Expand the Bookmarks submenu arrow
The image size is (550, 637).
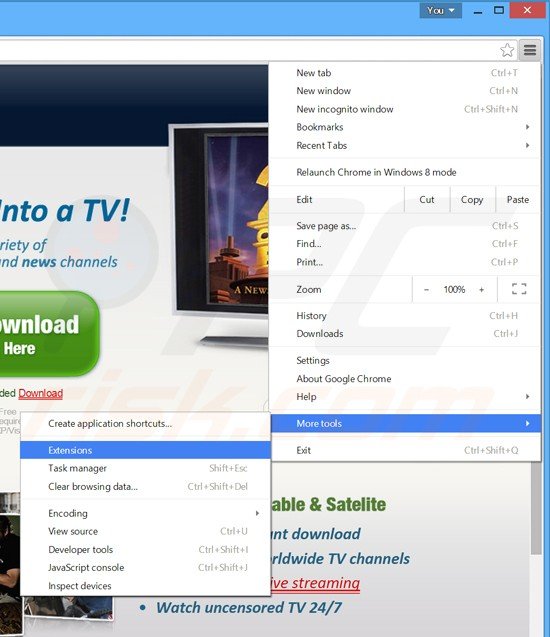pos(527,127)
